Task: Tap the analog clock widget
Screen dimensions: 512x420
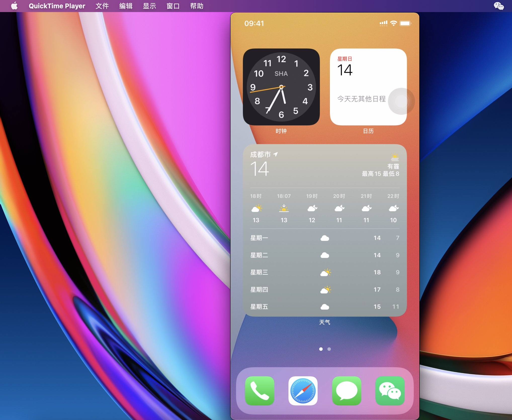Action: (x=281, y=87)
